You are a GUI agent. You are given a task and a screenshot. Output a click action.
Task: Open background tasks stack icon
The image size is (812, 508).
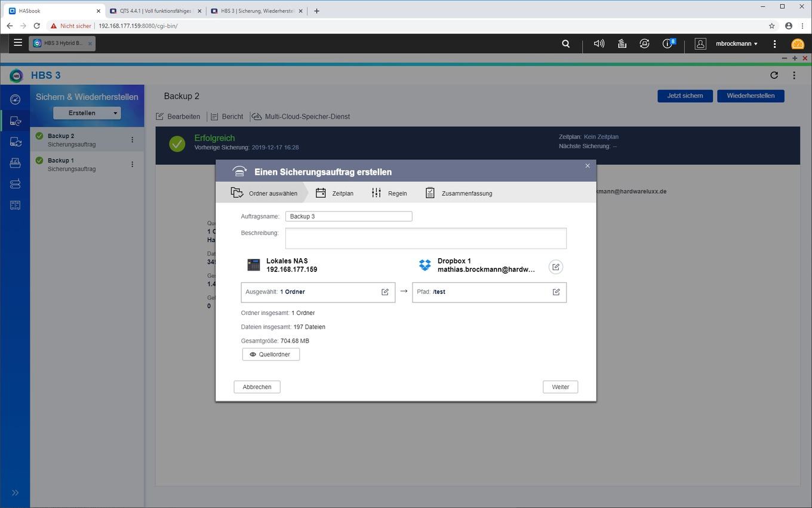click(x=622, y=44)
